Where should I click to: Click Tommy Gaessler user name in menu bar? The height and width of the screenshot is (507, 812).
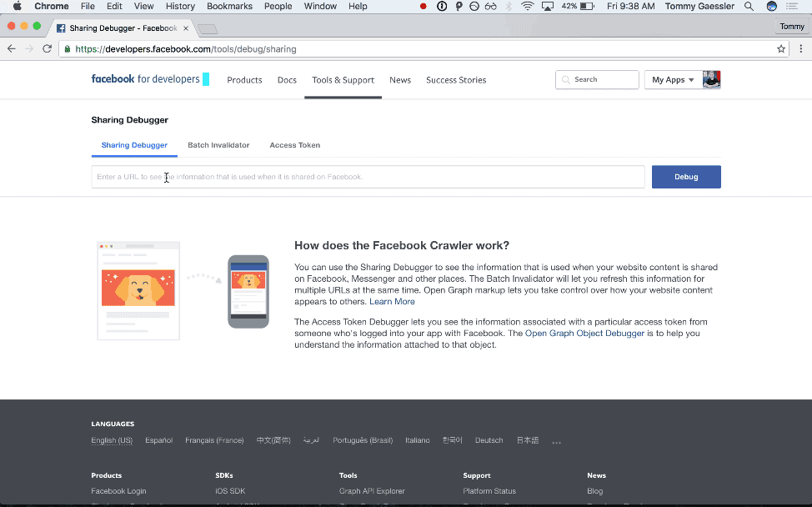click(699, 6)
